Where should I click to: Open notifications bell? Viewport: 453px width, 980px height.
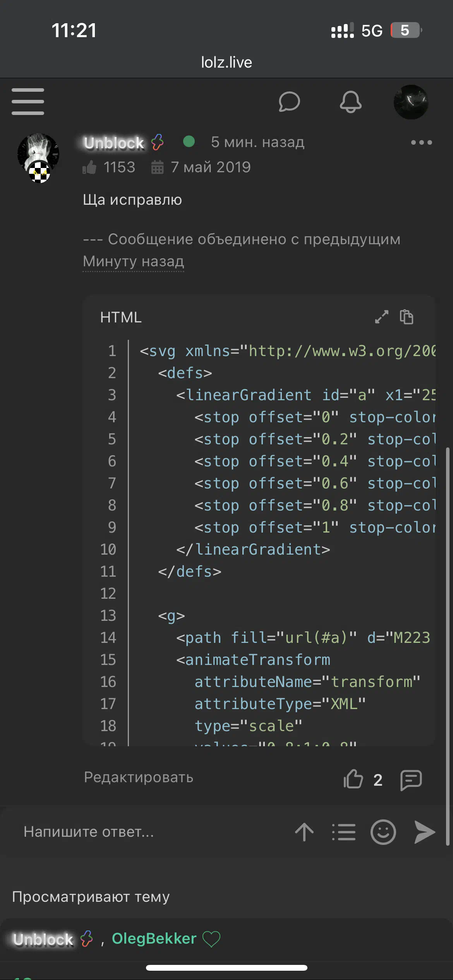351,102
